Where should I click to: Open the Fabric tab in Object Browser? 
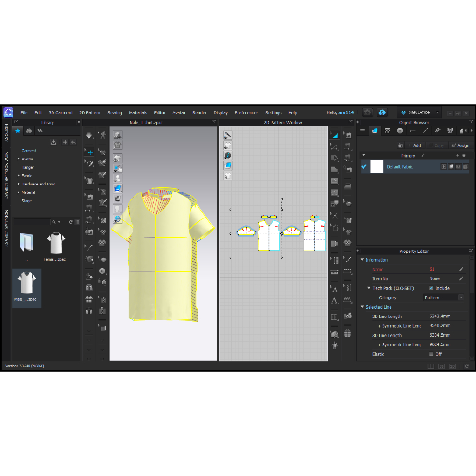click(x=375, y=131)
